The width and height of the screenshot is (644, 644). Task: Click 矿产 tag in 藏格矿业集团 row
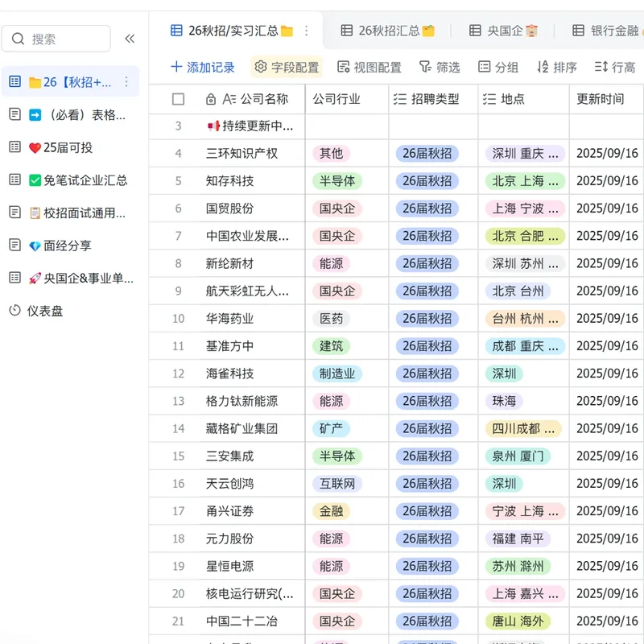[x=332, y=428]
